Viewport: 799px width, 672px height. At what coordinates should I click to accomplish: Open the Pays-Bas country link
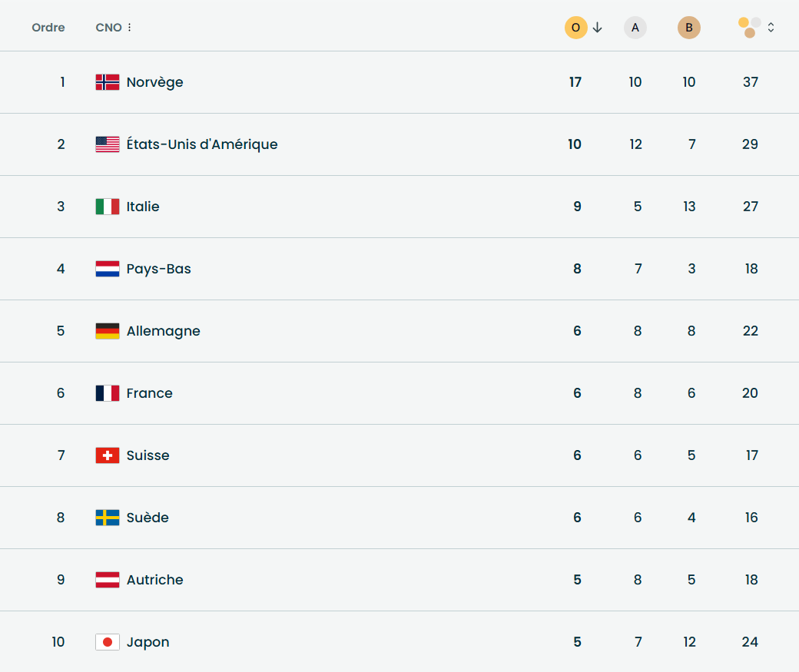click(x=158, y=269)
